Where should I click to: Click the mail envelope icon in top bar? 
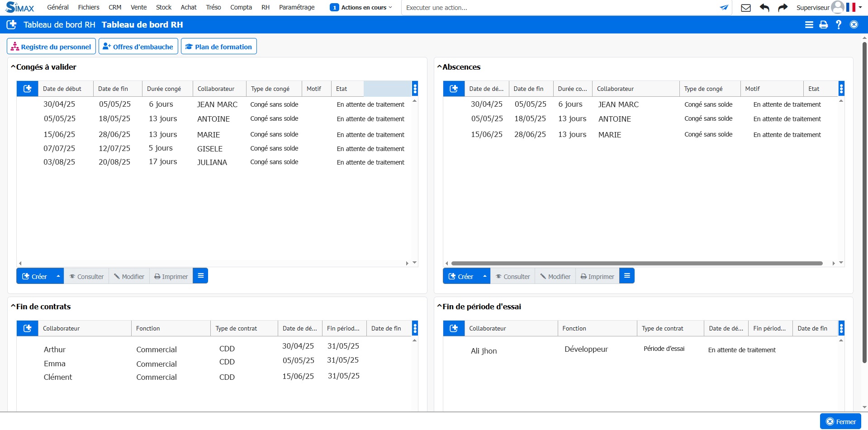tap(746, 8)
